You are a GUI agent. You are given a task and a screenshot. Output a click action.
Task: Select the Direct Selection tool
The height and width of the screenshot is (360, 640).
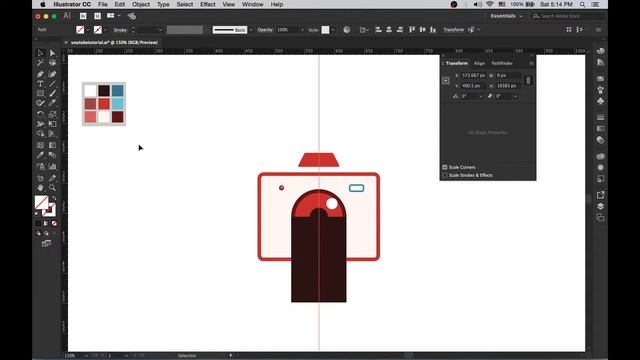click(52, 53)
